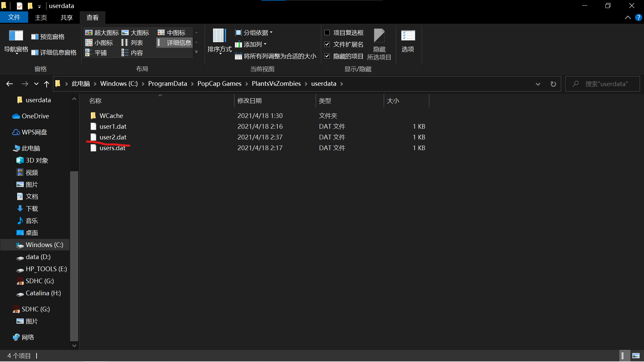Select the user1.dat file
644x362 pixels.
tap(113, 126)
